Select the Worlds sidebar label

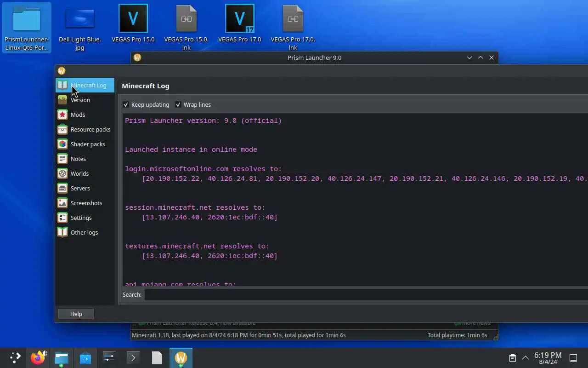[x=79, y=173]
